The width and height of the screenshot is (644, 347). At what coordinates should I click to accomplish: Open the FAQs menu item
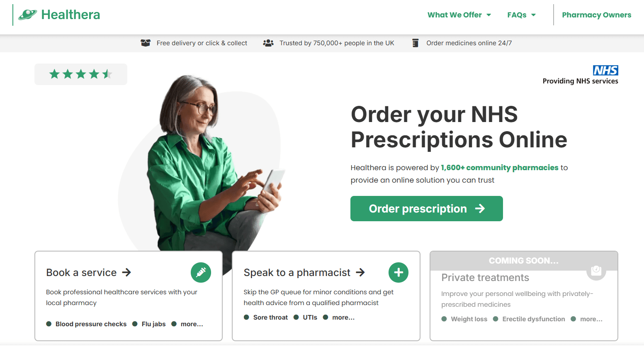517,15
